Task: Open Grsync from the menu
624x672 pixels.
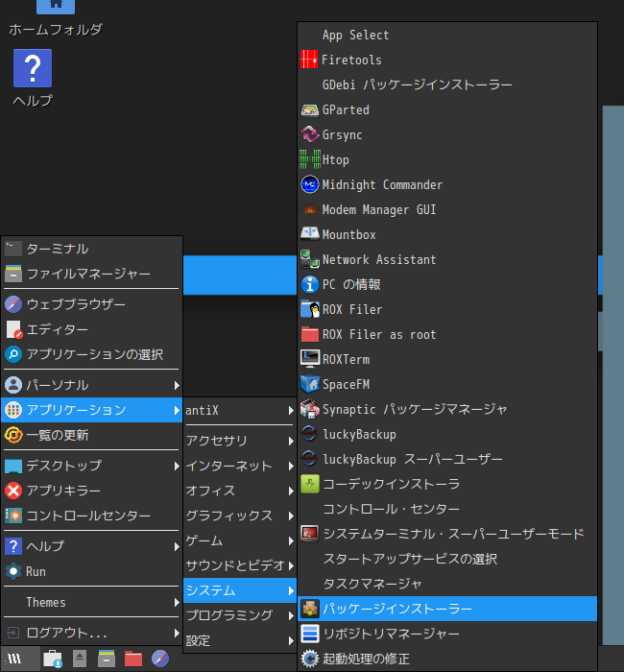Action: tap(447, 135)
